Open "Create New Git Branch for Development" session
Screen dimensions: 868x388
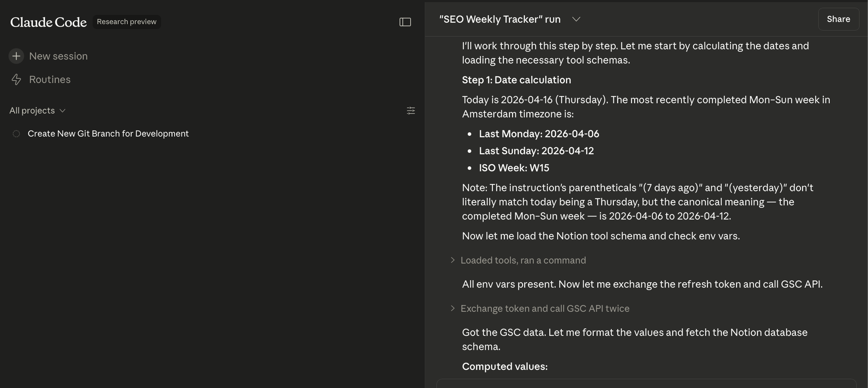108,134
